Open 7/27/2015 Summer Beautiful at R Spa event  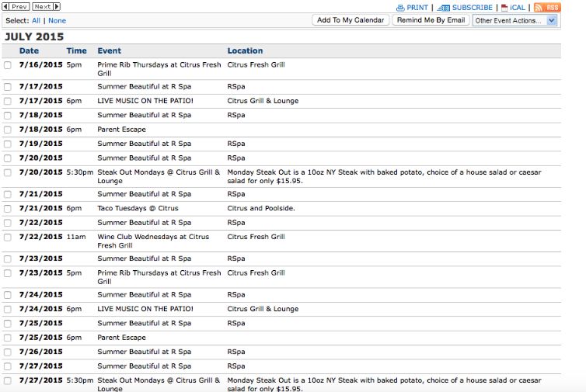(145, 366)
